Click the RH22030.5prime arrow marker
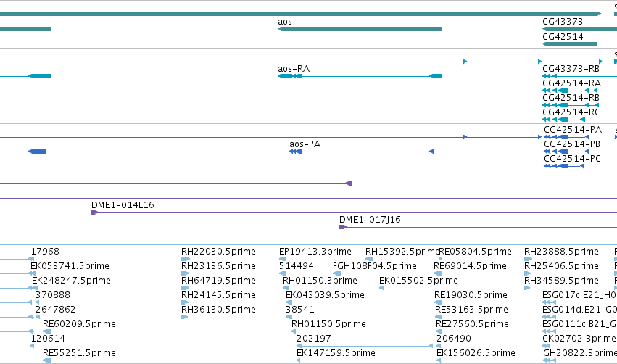 [186, 259]
